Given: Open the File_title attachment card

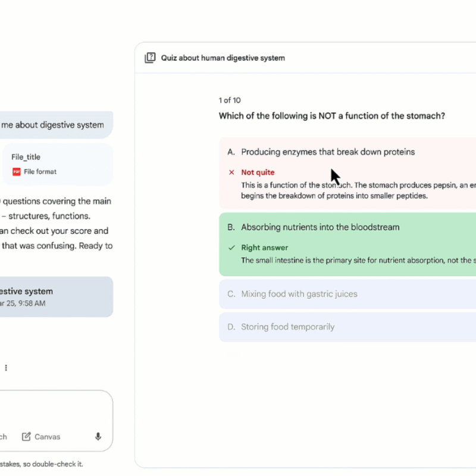Looking at the screenshot, I should pyautogui.click(x=58, y=164).
